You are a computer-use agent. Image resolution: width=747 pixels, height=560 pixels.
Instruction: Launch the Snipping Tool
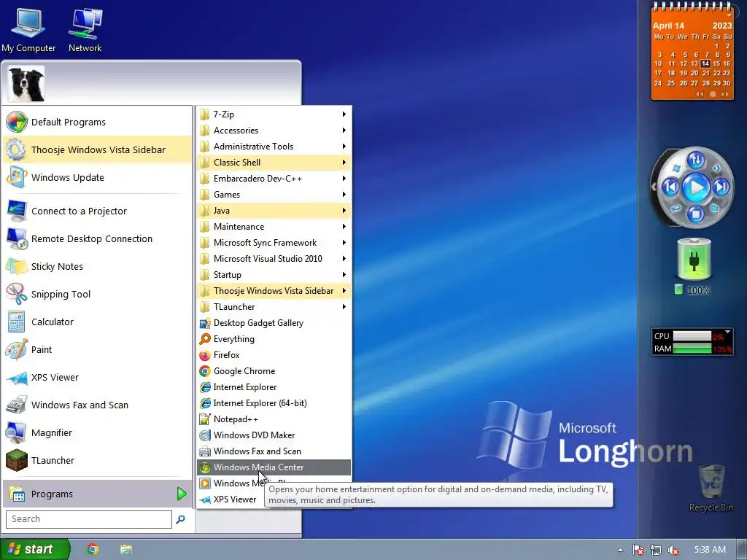(x=97, y=294)
